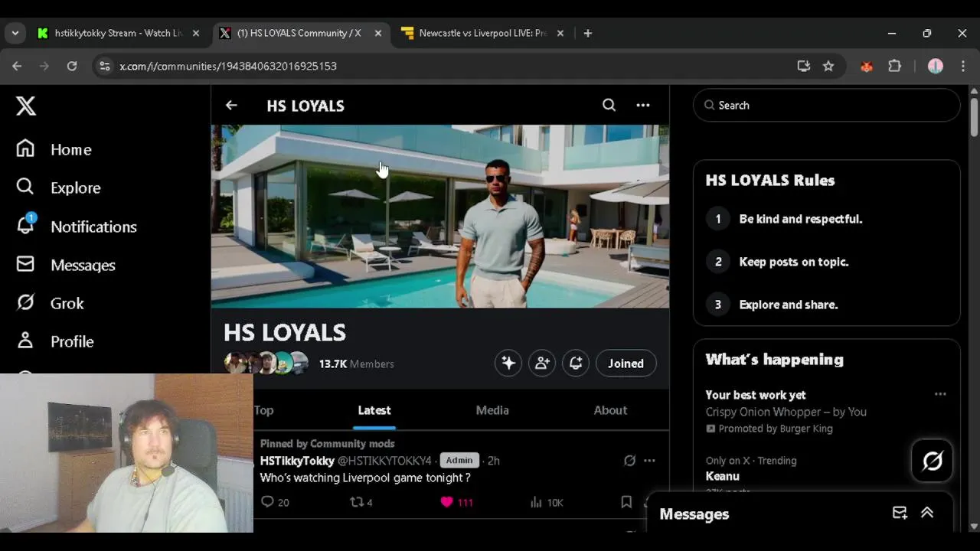980x551 pixels.
Task: Search within the HS LOYALS community
Action: click(609, 106)
